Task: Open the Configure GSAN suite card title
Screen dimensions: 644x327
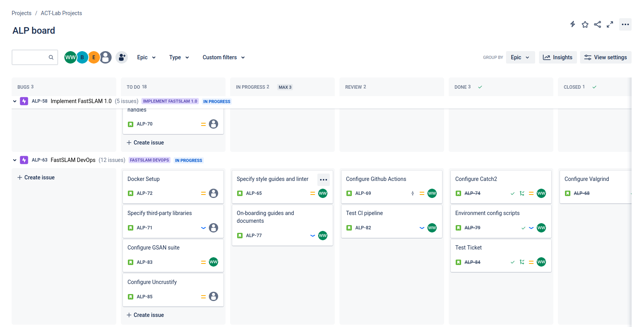Action: click(x=153, y=248)
